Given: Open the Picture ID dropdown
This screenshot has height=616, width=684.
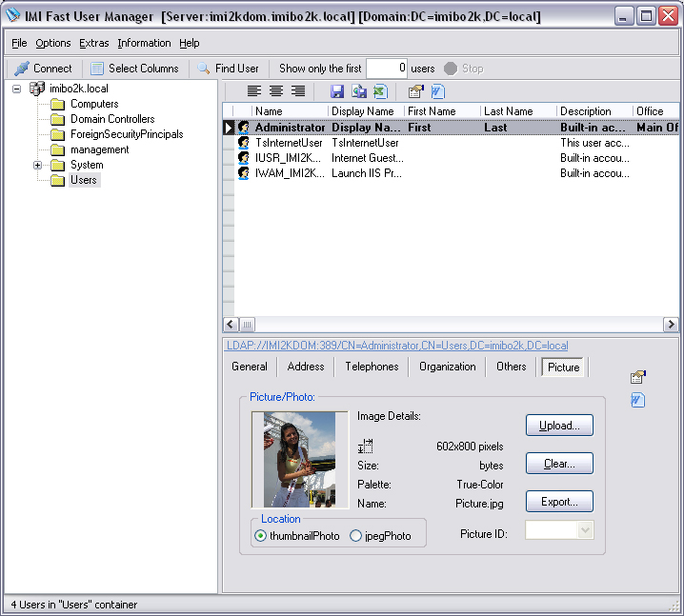Looking at the screenshot, I should tap(585, 530).
